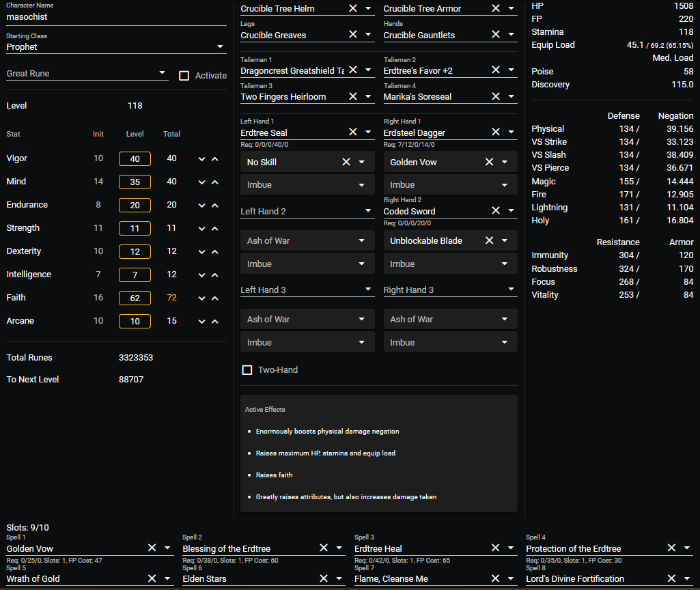Toggle the Two-Hand checkbox
Viewport: 700px width, 590px height.
click(x=247, y=369)
